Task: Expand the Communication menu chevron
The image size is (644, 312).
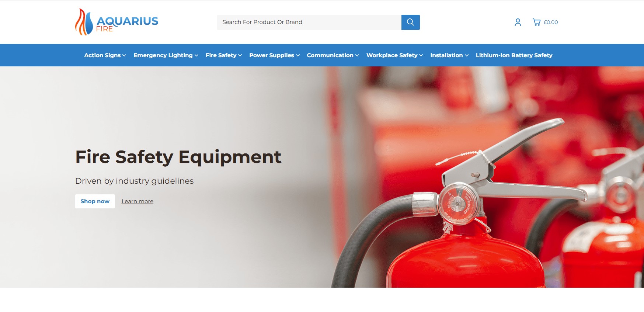Action: (x=357, y=55)
